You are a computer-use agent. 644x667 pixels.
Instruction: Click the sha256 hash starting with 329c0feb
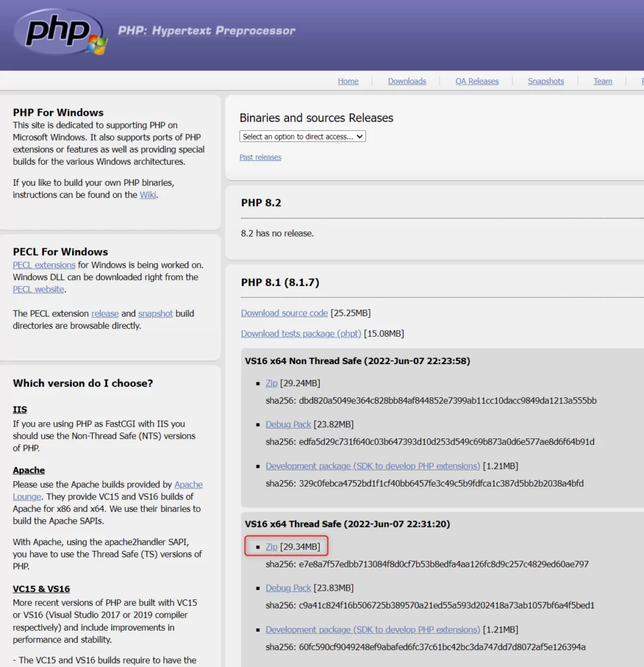[441, 484]
